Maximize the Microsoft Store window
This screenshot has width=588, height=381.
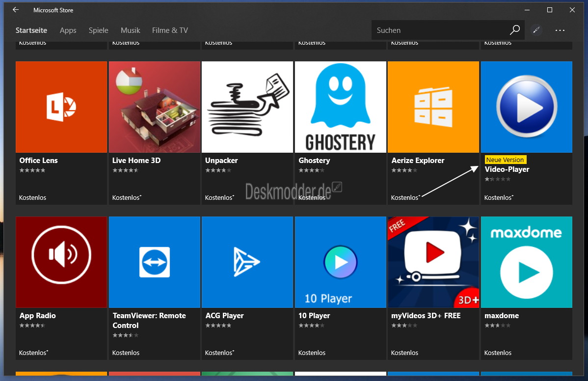[x=550, y=10]
